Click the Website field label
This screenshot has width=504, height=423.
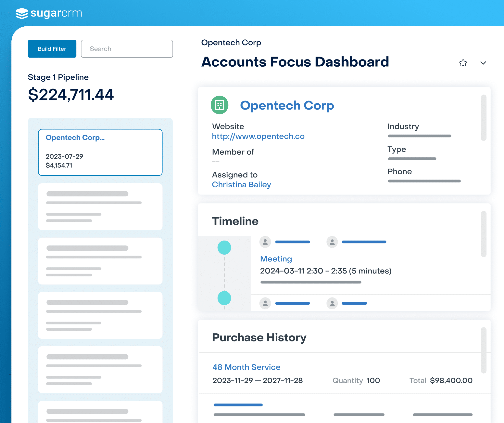pos(228,126)
